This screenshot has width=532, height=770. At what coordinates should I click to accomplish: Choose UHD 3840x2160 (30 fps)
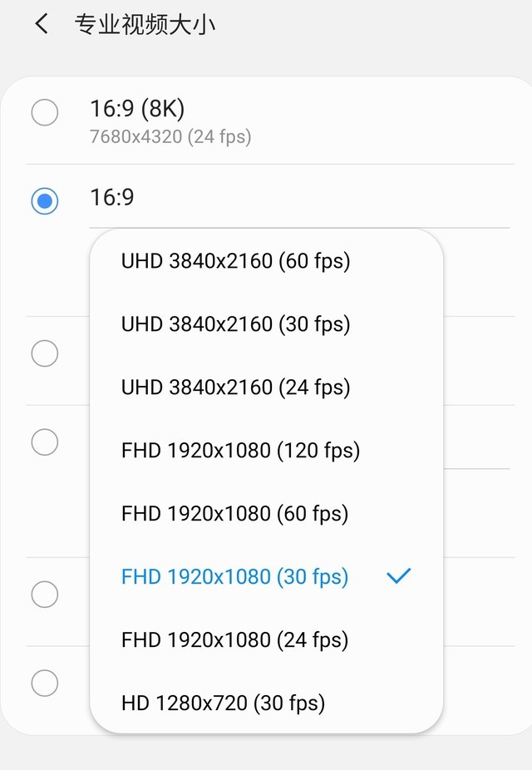tap(235, 324)
